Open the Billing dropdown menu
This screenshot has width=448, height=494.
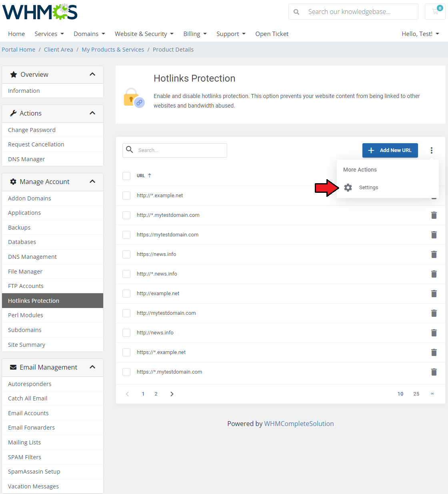pos(195,34)
